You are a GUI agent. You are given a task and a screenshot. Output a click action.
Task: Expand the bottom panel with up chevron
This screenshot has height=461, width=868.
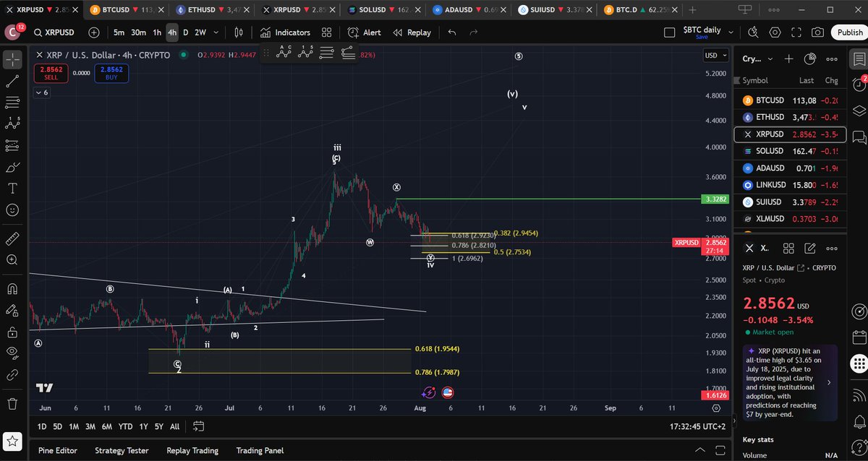pyautogui.click(x=699, y=450)
